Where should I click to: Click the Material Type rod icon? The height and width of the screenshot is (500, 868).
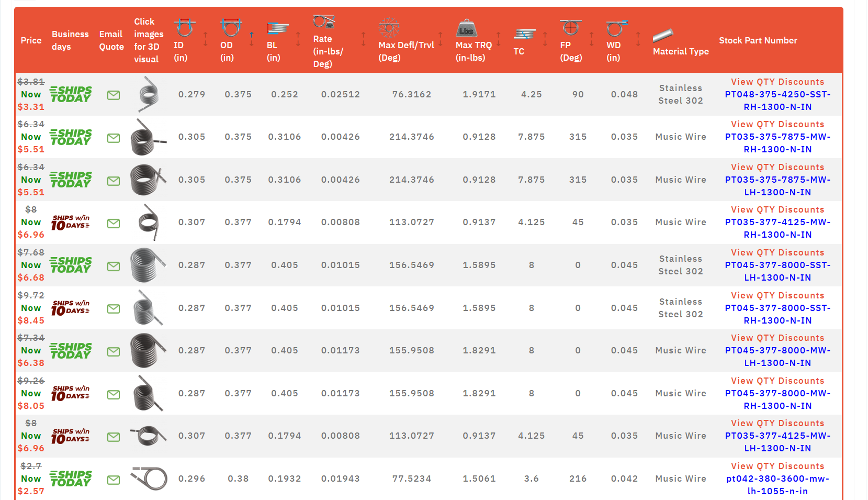662,36
